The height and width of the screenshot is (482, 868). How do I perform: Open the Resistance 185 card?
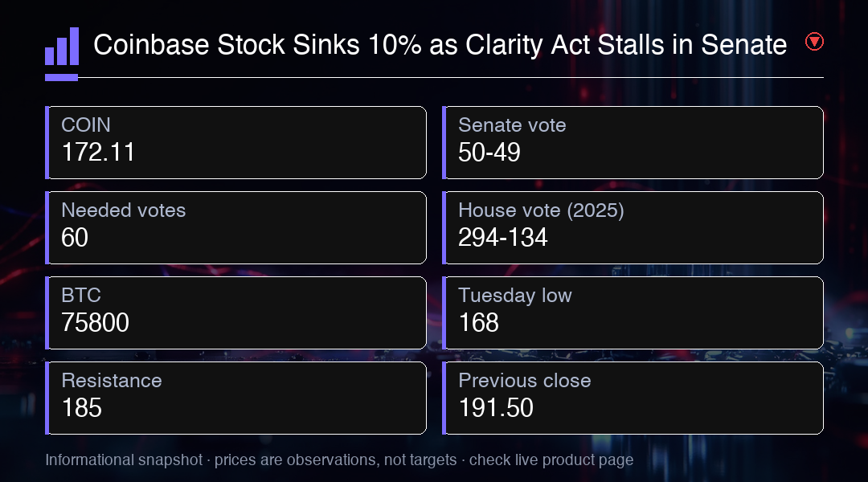click(x=235, y=398)
